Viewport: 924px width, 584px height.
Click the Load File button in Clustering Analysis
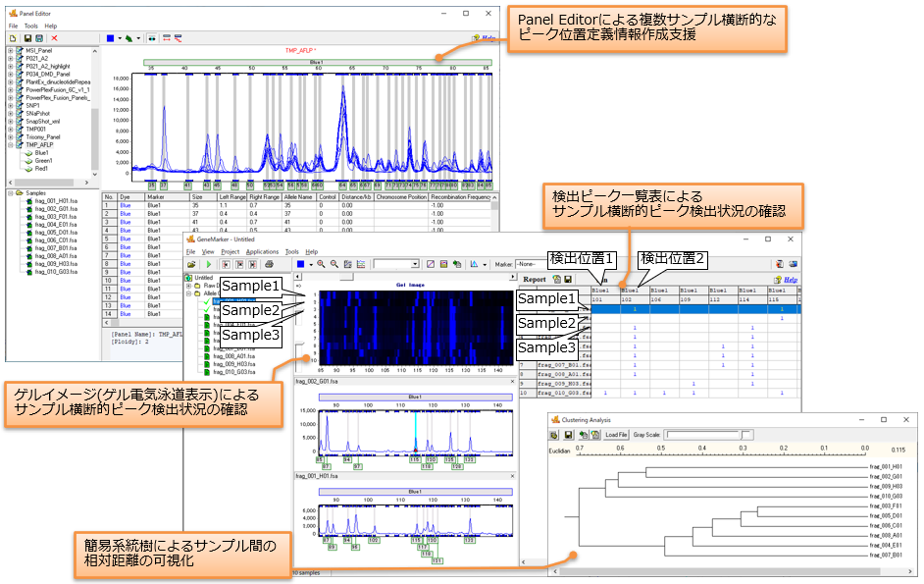pyautogui.click(x=616, y=434)
